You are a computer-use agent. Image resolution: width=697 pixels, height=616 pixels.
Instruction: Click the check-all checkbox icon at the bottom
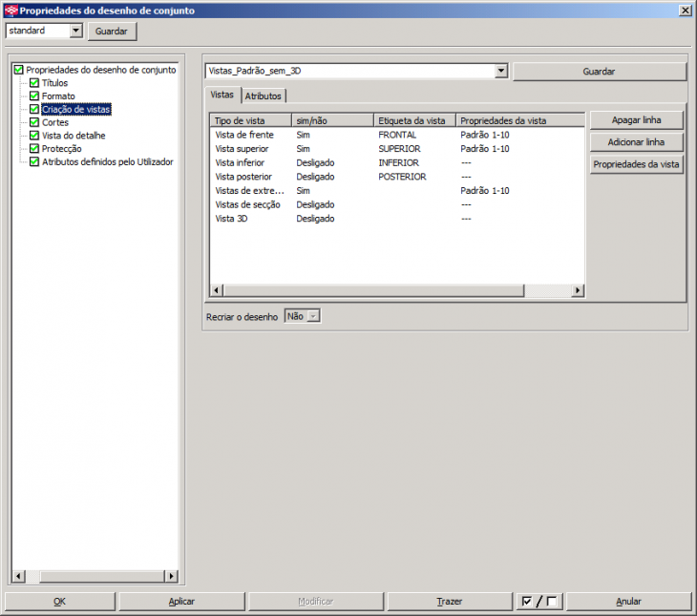point(527,602)
